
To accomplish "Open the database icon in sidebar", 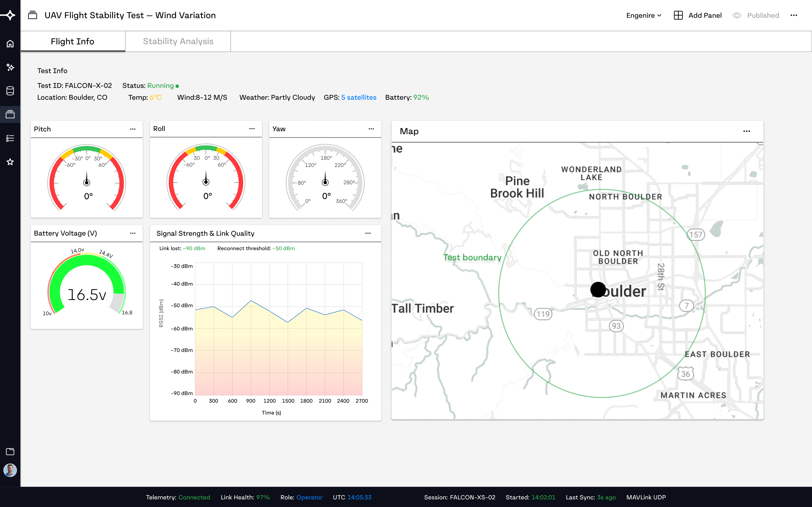I will tap(10, 91).
